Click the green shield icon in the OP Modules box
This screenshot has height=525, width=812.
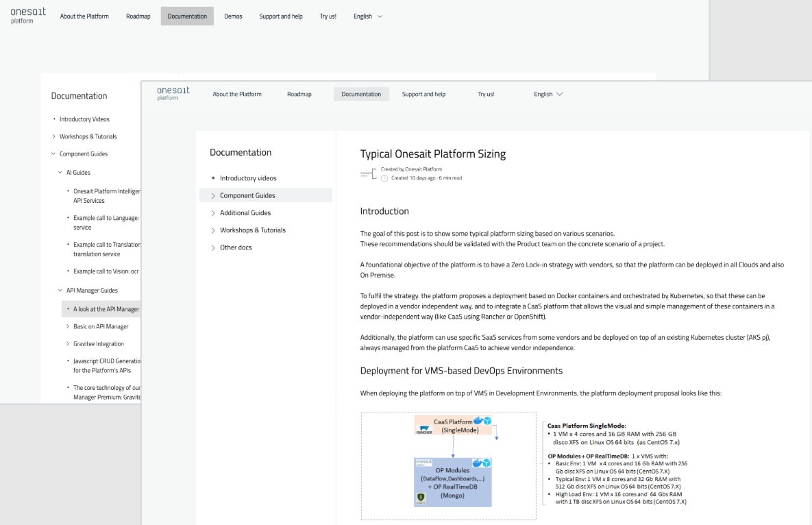pos(421,498)
